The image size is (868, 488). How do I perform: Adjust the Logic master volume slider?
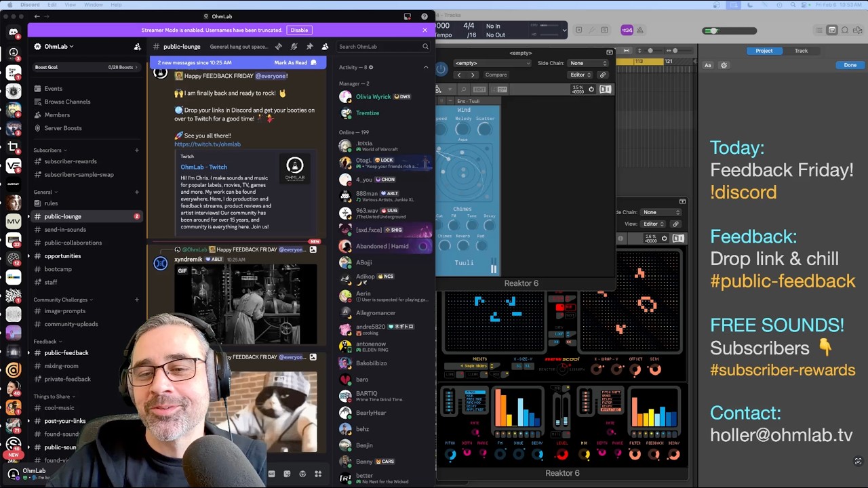click(x=730, y=30)
